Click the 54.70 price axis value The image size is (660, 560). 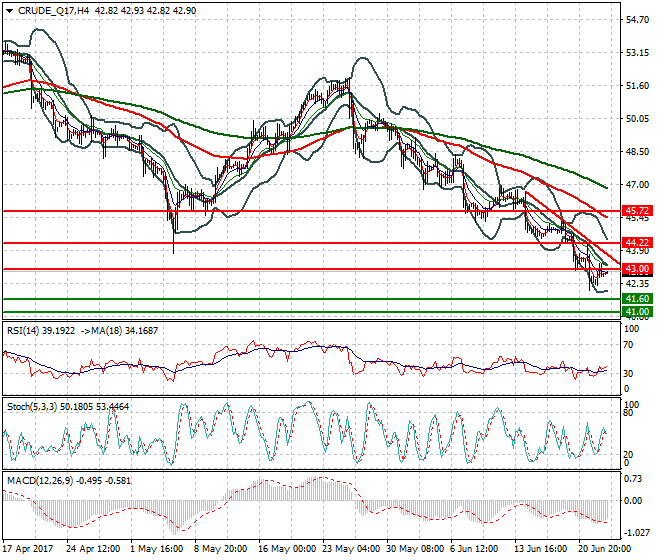click(x=637, y=20)
